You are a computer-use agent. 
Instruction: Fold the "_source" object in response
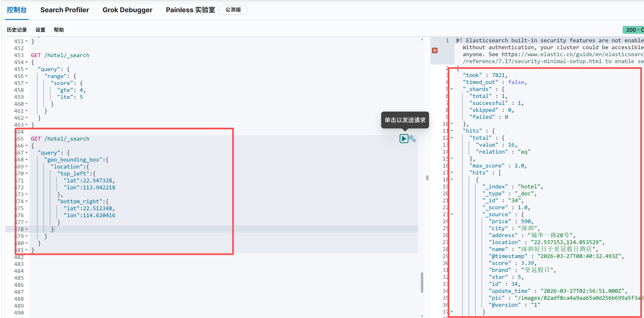click(452, 214)
